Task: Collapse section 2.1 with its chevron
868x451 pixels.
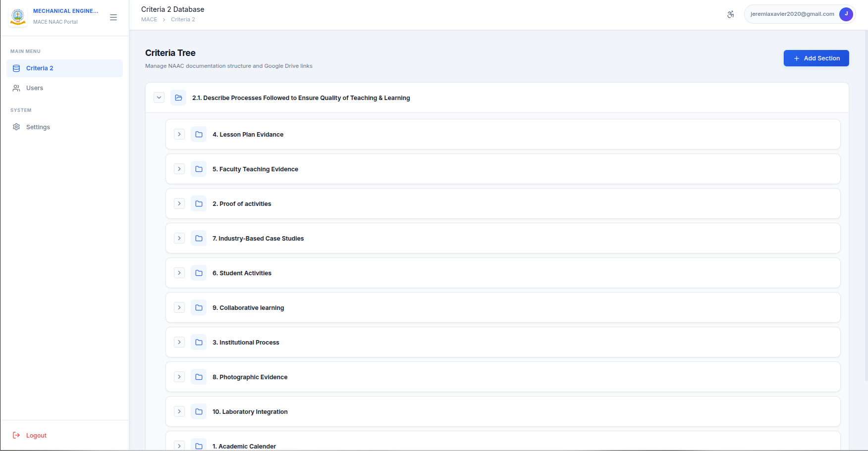Action: click(159, 98)
